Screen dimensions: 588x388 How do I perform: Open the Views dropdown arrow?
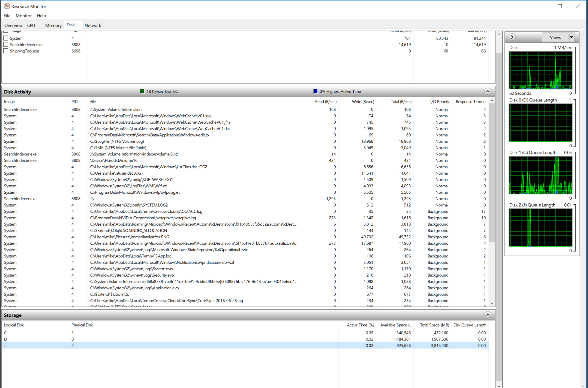pos(571,37)
